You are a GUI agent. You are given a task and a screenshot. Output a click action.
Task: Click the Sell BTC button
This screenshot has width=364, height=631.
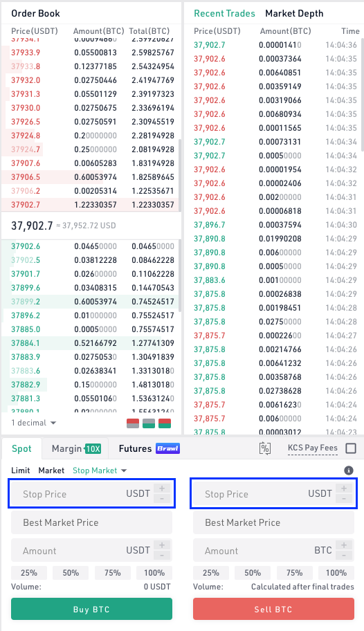[273, 609]
